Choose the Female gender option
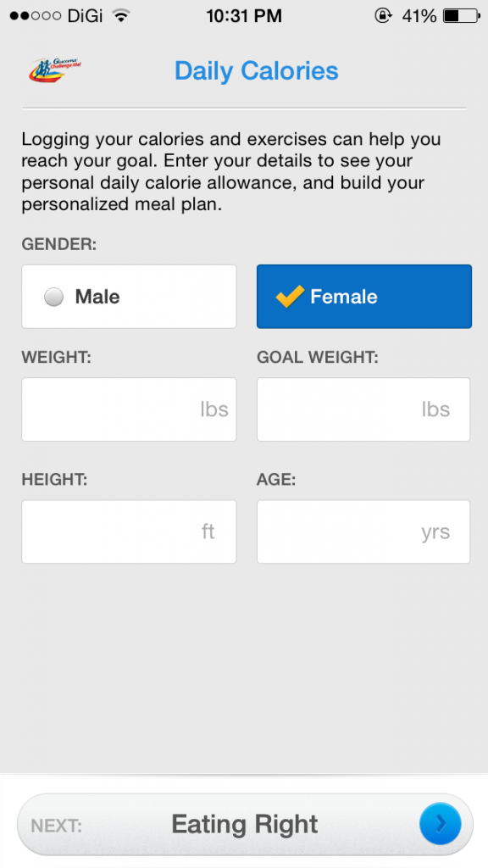488x868 pixels. click(x=364, y=296)
